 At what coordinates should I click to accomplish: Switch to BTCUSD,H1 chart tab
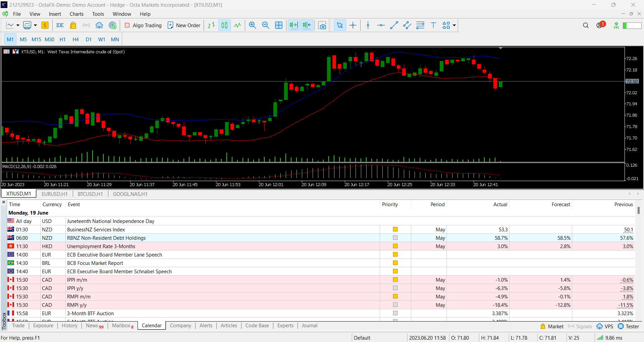click(90, 194)
